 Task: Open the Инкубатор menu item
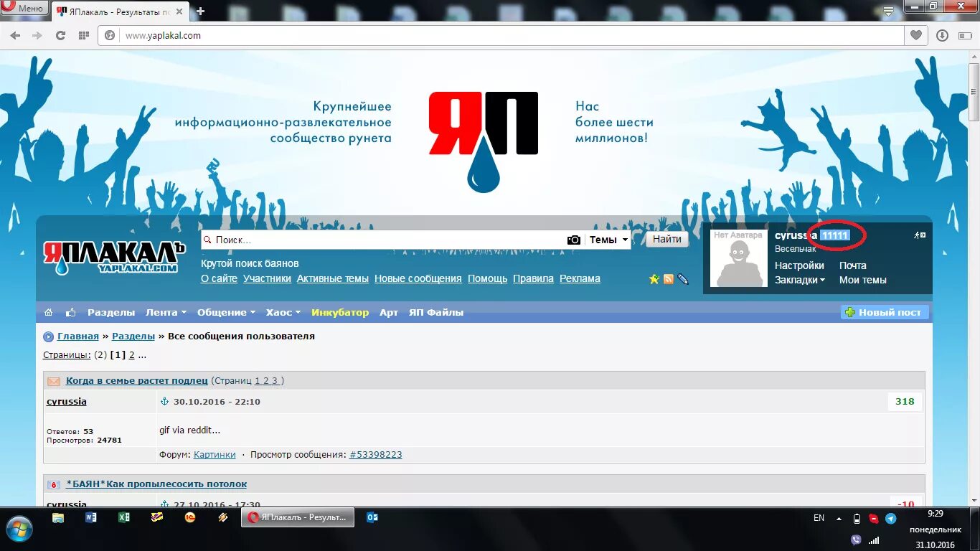pyautogui.click(x=340, y=312)
